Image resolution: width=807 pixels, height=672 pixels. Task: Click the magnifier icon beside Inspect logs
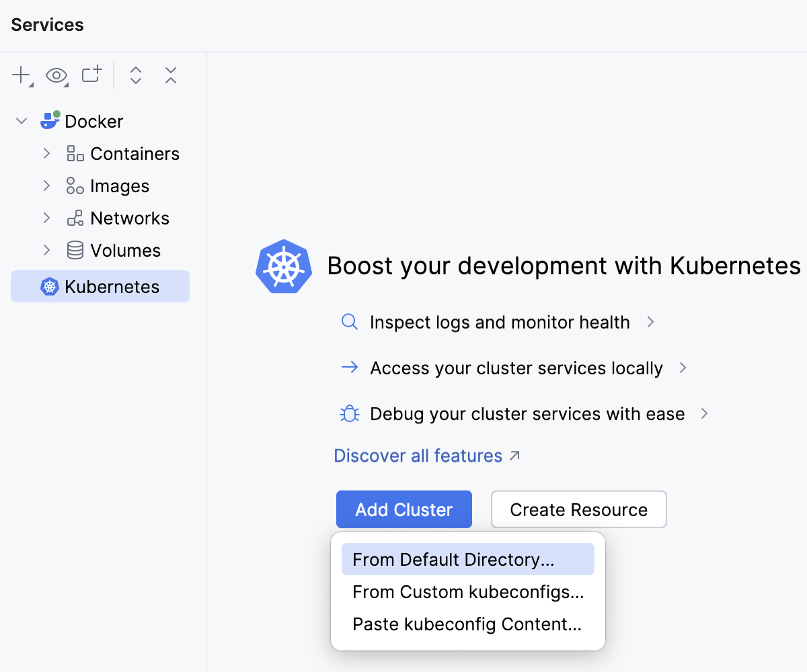point(350,323)
